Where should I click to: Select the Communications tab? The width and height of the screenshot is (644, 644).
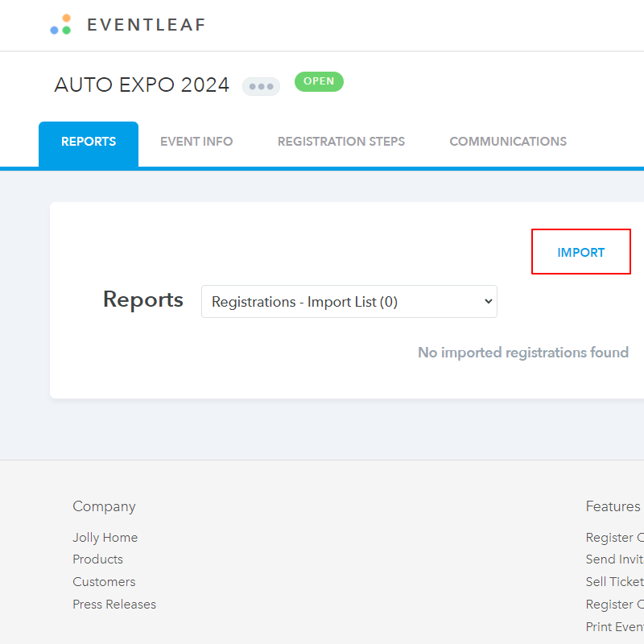pyautogui.click(x=507, y=142)
